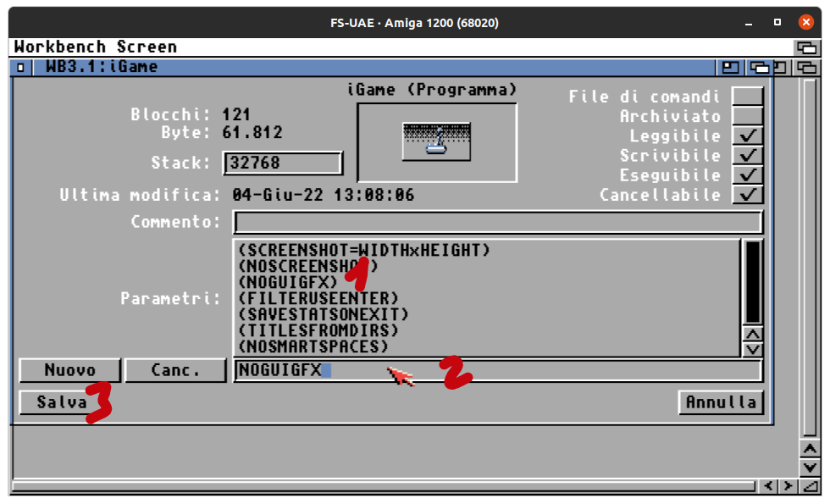Save changes with the Salva button

coord(62,402)
